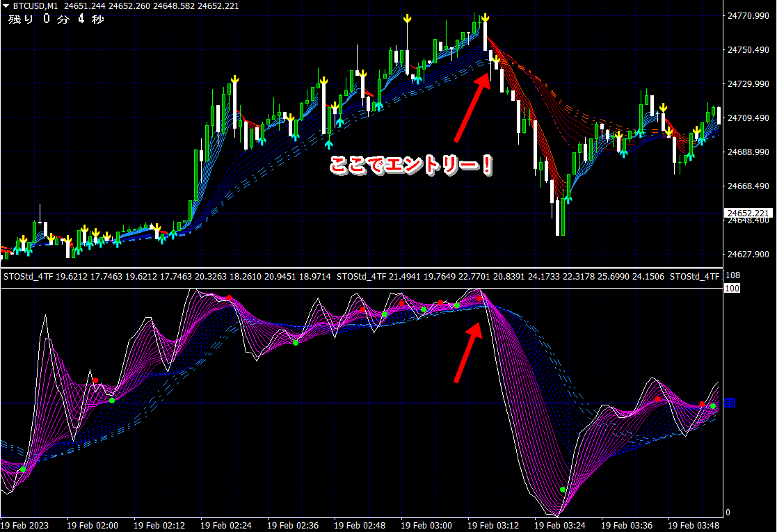Click the 24688.990 price axis label

point(748,152)
